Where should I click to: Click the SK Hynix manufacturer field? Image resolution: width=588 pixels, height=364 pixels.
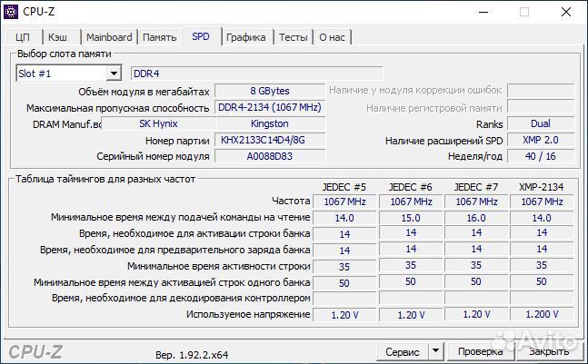pos(159,123)
